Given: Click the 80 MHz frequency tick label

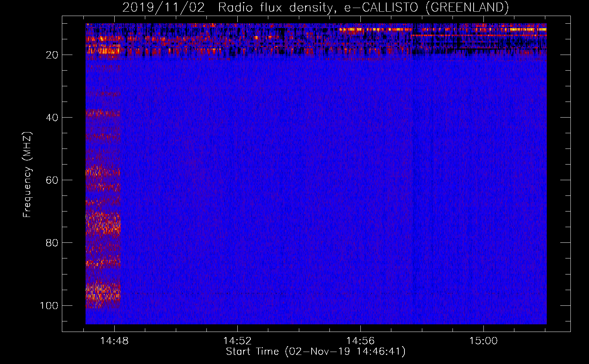Looking at the screenshot, I should click(x=52, y=243).
